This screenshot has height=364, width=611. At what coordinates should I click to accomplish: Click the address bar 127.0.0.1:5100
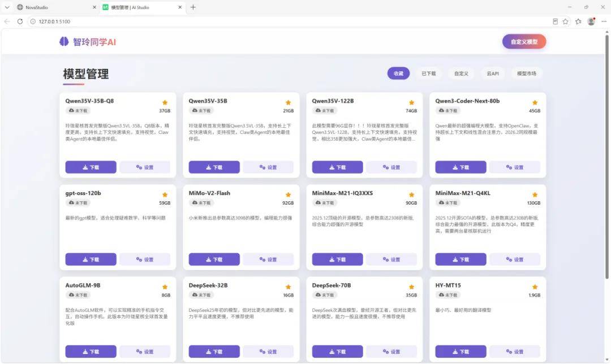click(x=54, y=21)
